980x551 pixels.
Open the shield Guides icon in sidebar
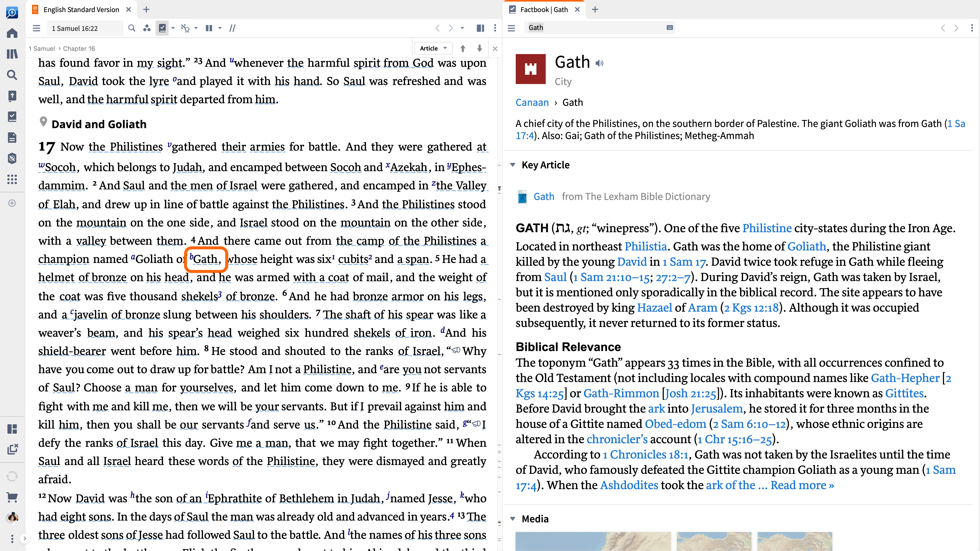pyautogui.click(x=12, y=159)
